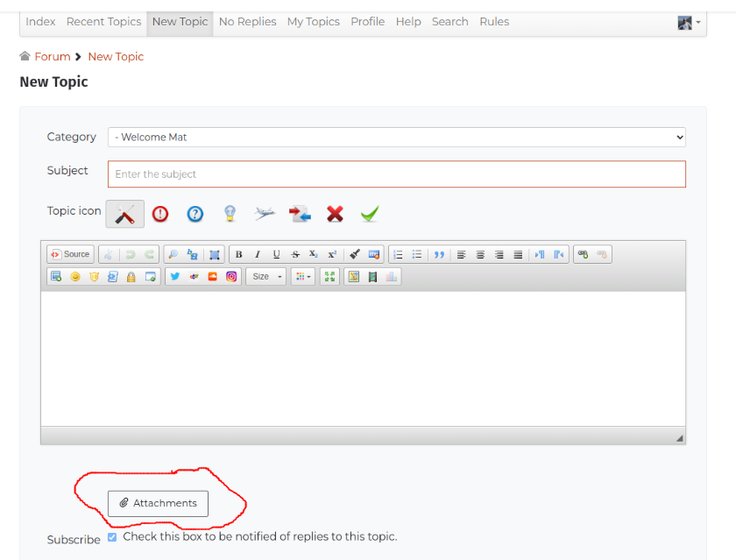
Task: Go to the No Replies tab
Action: (x=247, y=22)
